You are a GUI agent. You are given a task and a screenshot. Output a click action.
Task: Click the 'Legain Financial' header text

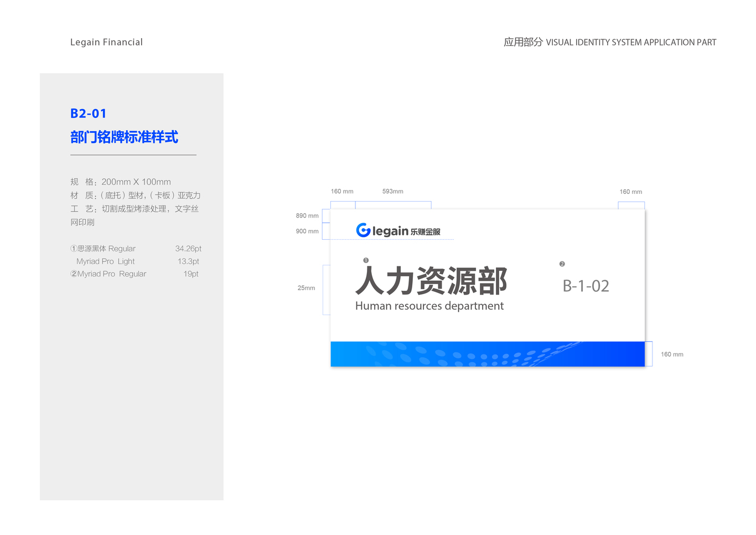click(106, 42)
